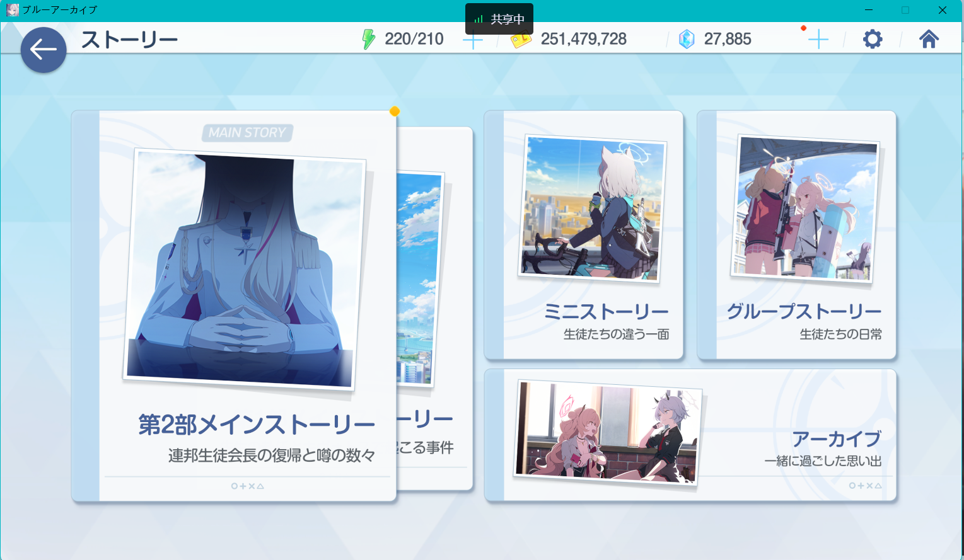
Task: Go to lobby via home icon
Action: point(929,40)
